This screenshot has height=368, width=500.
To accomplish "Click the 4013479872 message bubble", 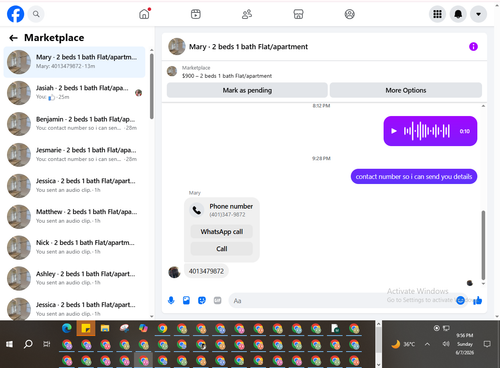I will [x=206, y=271].
